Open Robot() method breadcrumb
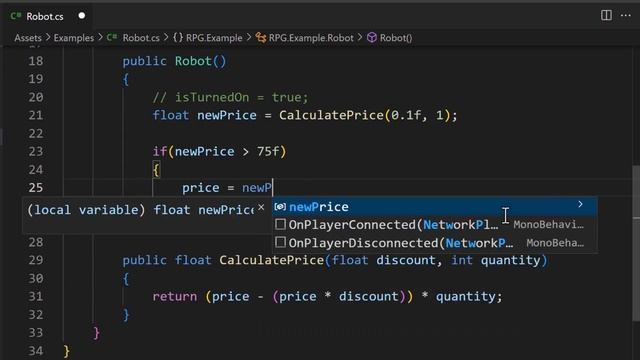The height and width of the screenshot is (360, 640). (x=396, y=38)
